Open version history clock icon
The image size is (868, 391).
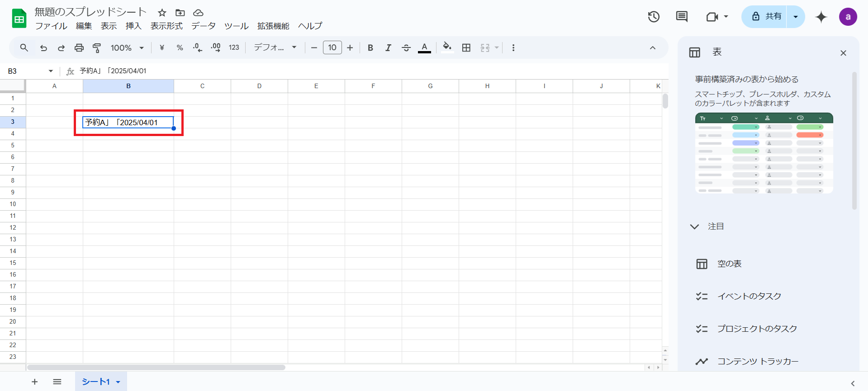click(654, 17)
